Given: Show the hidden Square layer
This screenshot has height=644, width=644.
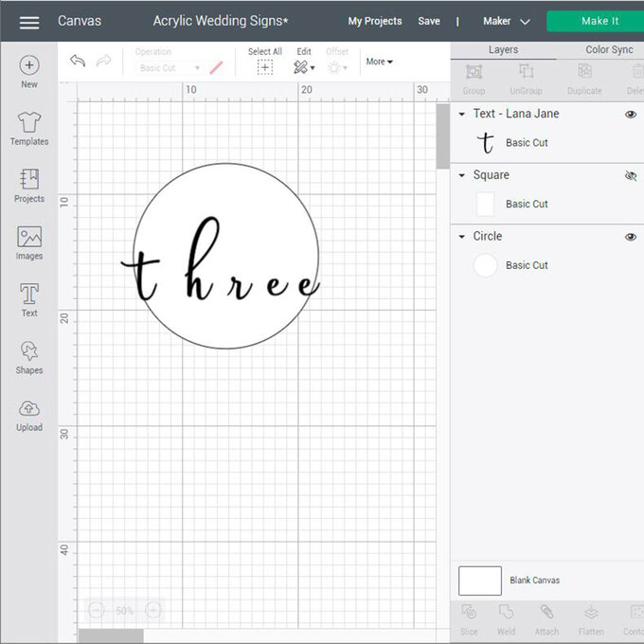Looking at the screenshot, I should 631,176.
